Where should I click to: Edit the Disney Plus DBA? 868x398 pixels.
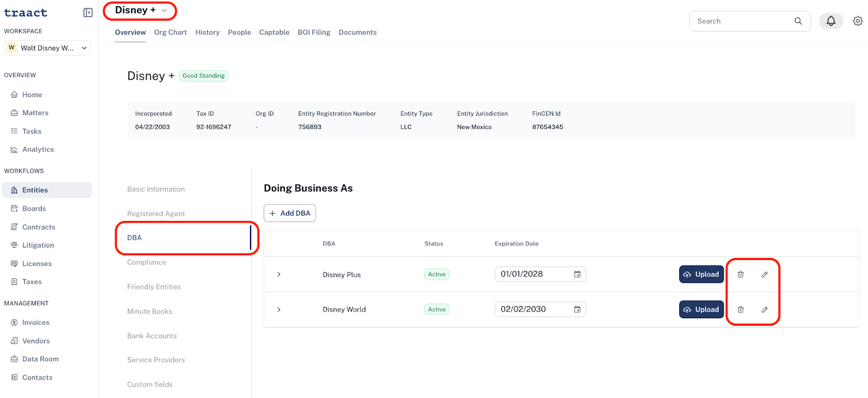click(764, 274)
